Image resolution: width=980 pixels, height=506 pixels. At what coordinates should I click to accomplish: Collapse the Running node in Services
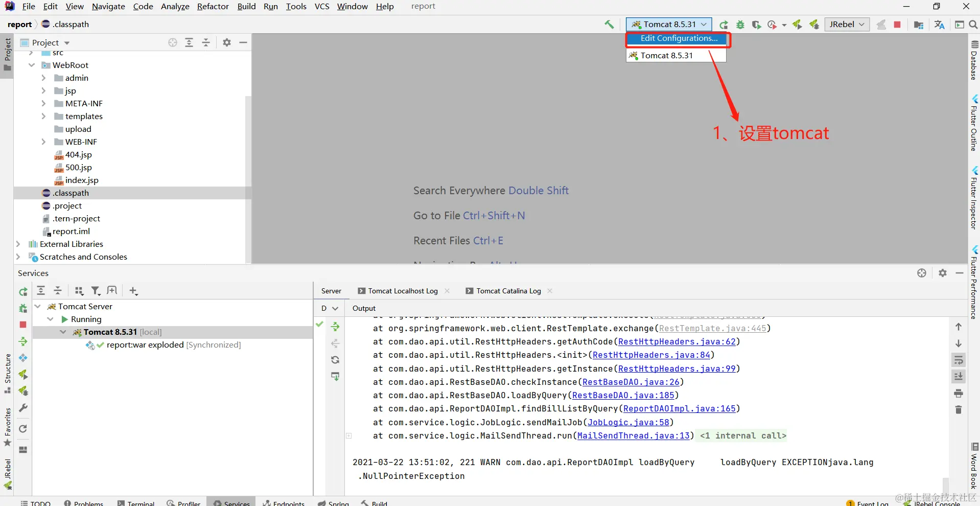50,319
